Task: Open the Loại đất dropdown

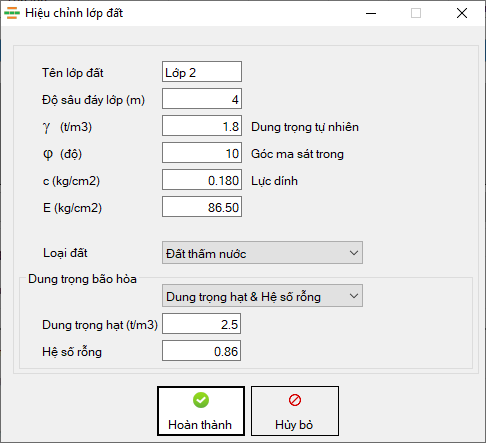Action: (x=262, y=253)
